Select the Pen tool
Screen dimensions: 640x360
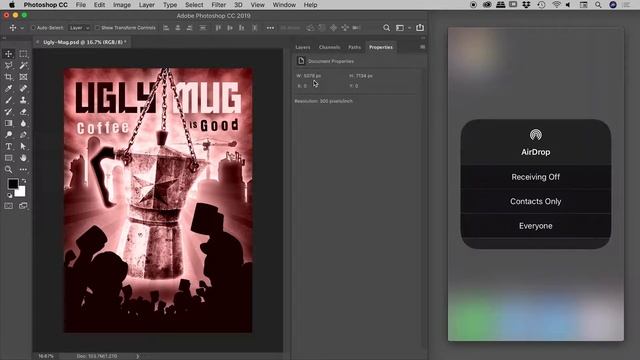pyautogui.click(x=23, y=134)
